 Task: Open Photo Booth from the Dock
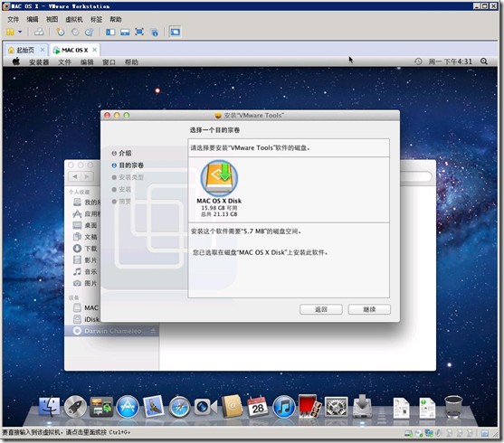point(309,406)
